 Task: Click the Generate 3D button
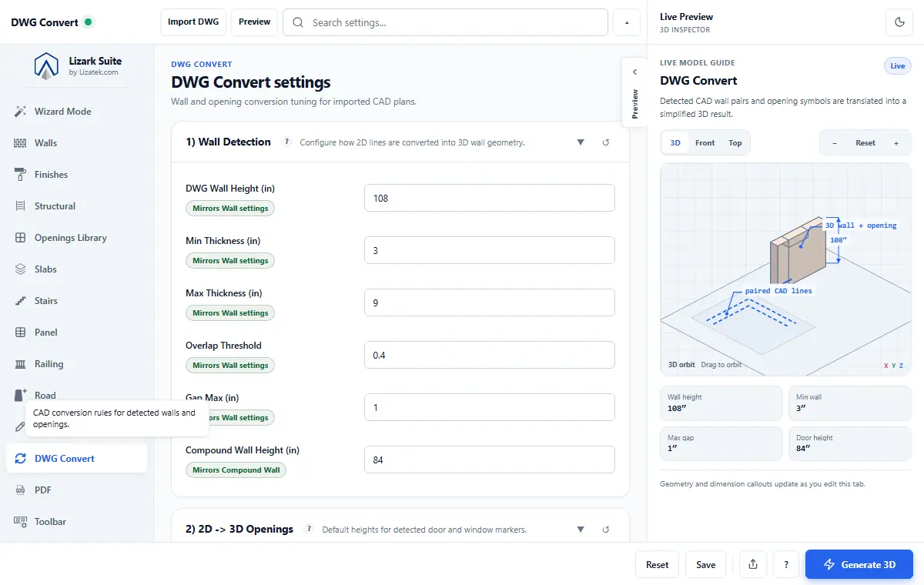pyautogui.click(x=859, y=564)
